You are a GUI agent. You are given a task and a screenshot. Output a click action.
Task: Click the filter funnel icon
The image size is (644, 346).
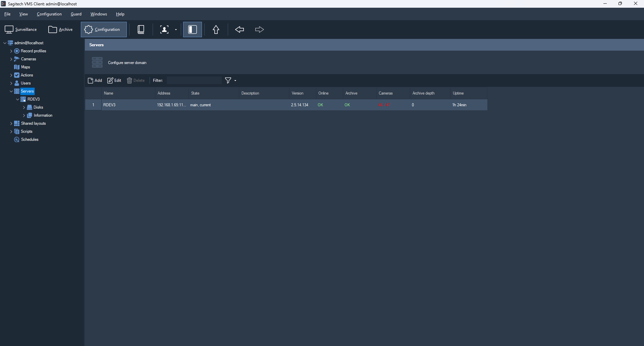point(228,80)
